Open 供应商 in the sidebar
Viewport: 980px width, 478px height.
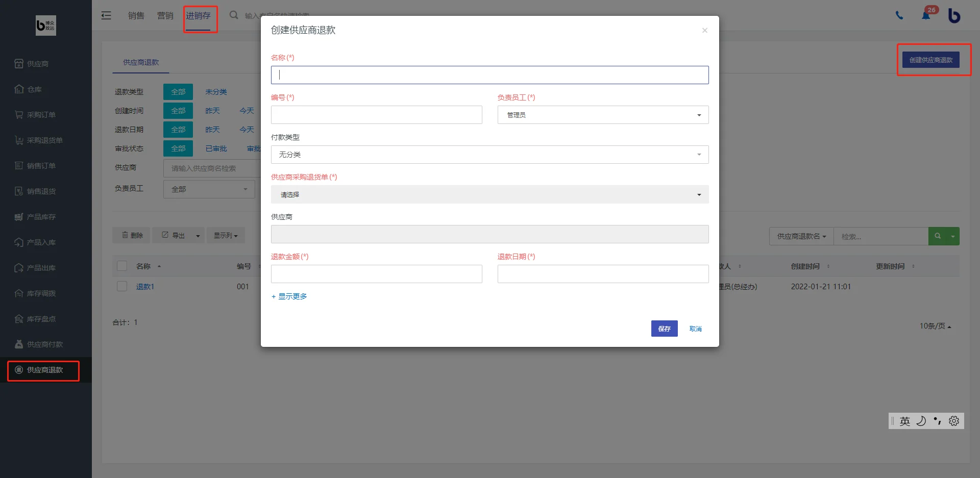pos(38,64)
